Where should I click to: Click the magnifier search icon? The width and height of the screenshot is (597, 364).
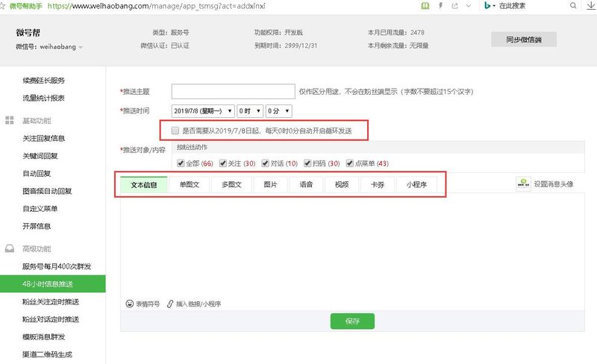point(573,6)
